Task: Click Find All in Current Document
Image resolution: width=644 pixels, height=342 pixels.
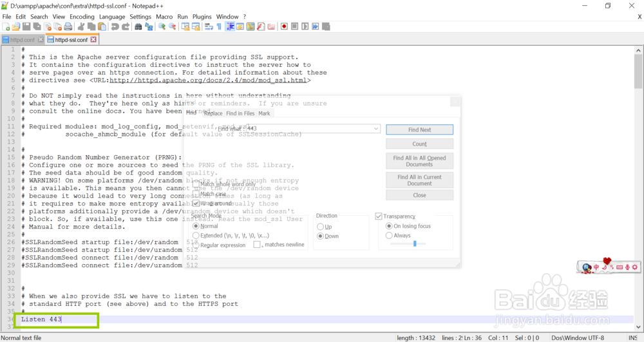Action: [x=419, y=180]
